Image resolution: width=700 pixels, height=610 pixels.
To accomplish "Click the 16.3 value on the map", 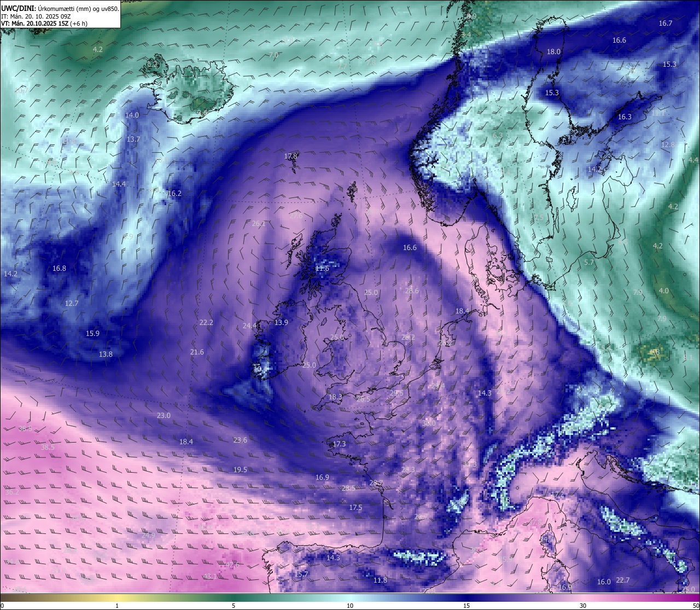I will 625,117.
